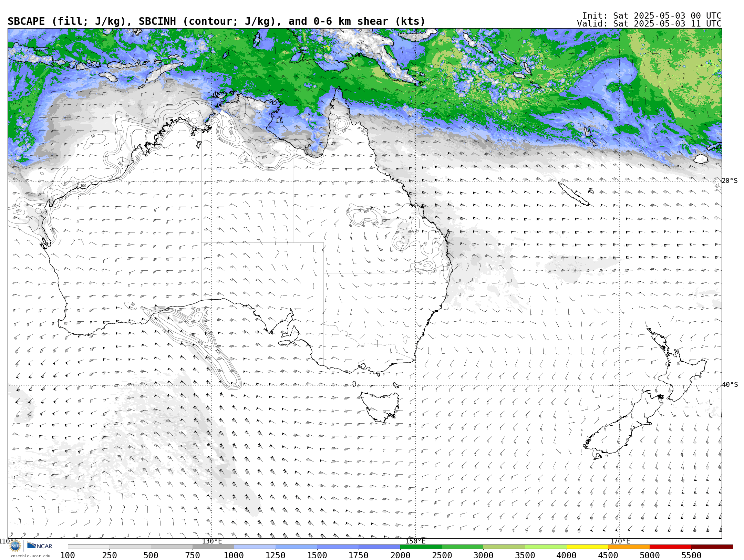Click the 130°E longitude label
The width and height of the screenshot is (744, 560).
click(212, 541)
